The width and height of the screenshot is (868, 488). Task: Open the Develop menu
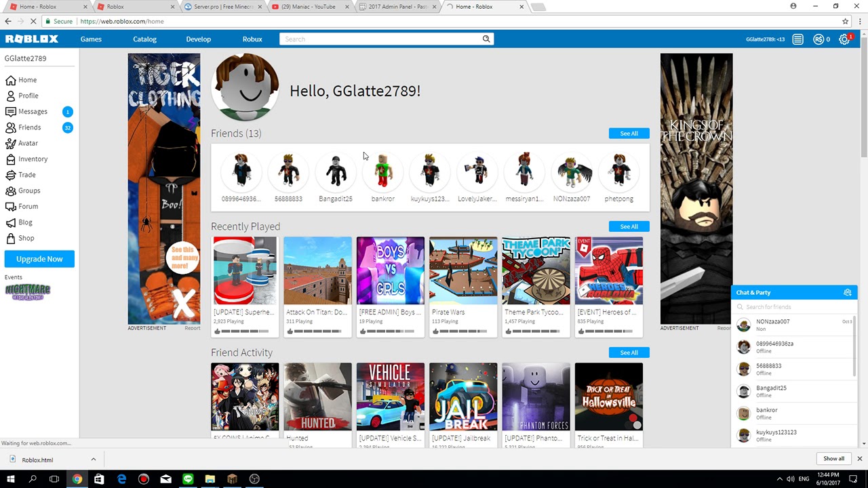198,39
